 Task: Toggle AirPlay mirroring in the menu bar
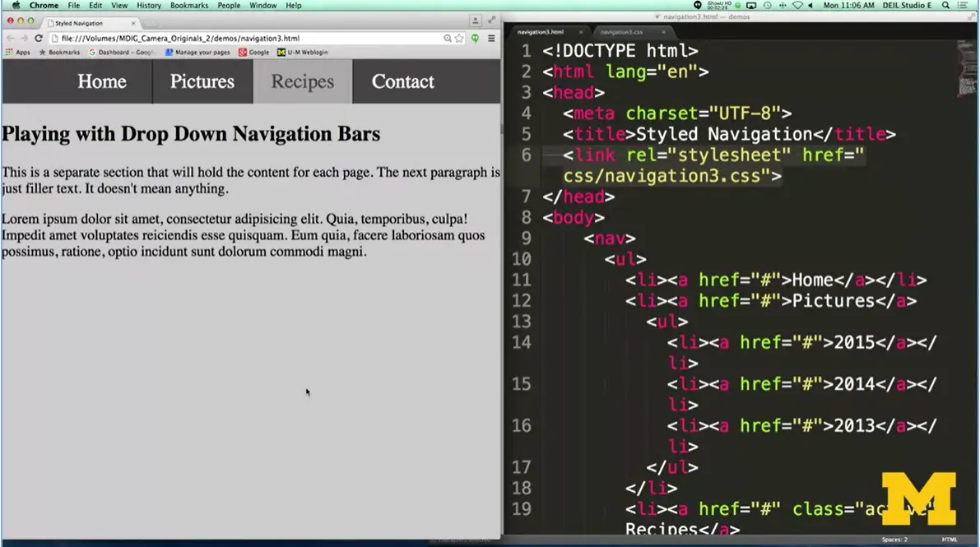click(x=753, y=5)
